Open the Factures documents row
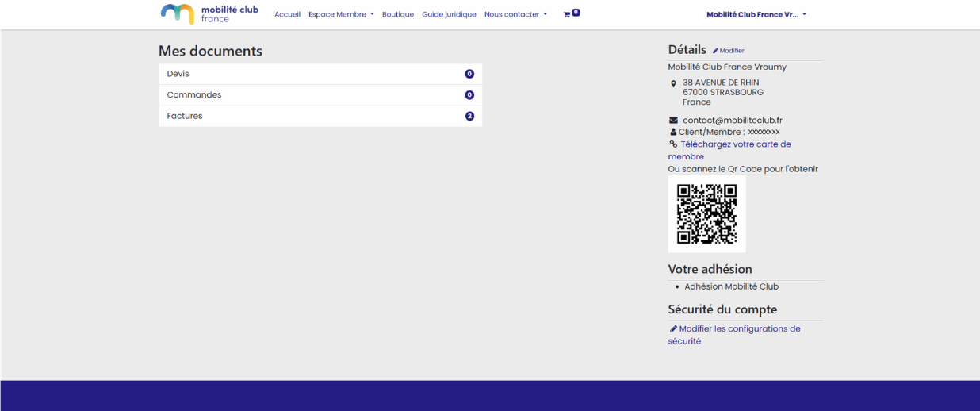 (320, 116)
